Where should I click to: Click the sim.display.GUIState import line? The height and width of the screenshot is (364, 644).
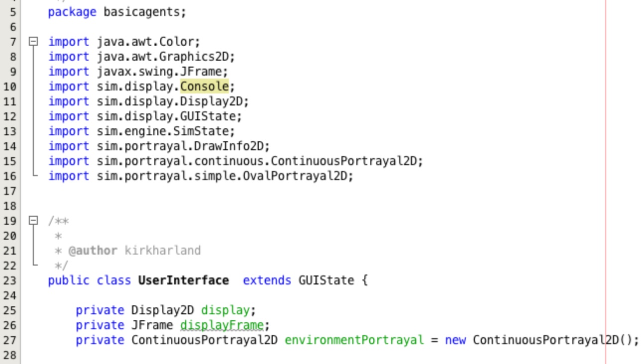tap(145, 116)
